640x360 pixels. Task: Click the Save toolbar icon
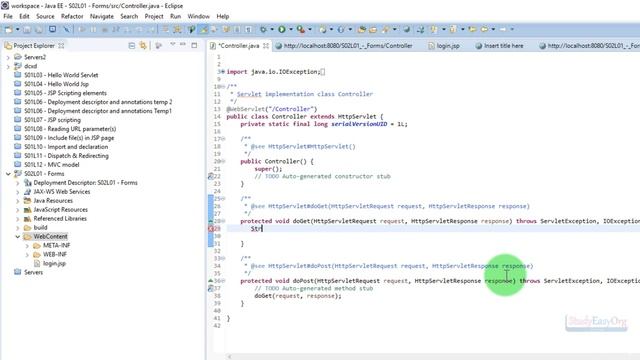pos(27,29)
